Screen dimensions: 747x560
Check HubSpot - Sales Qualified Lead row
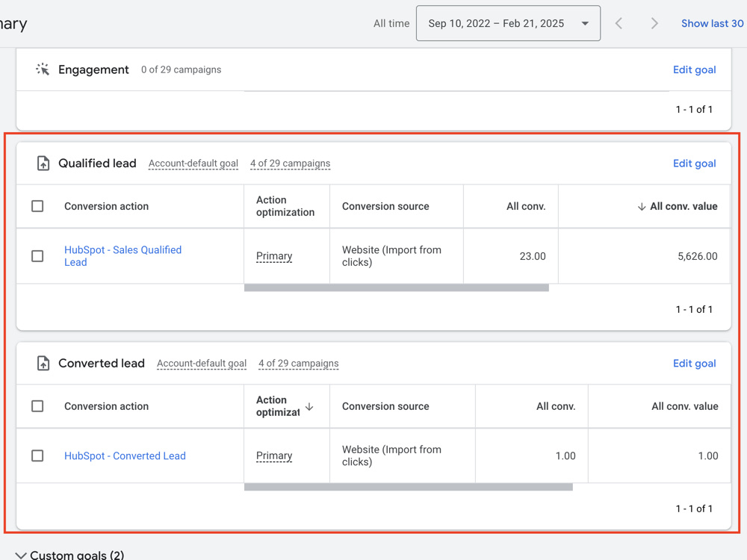pos(37,256)
